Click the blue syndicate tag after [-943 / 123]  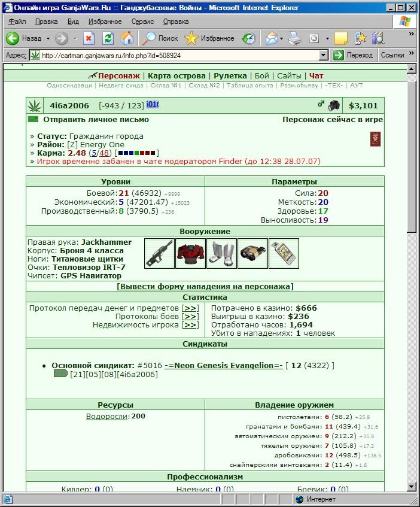coord(153,104)
